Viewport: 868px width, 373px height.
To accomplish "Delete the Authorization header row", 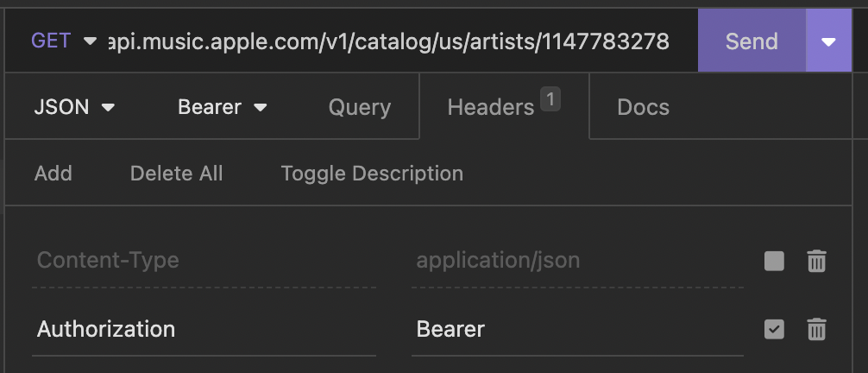I will click(816, 329).
